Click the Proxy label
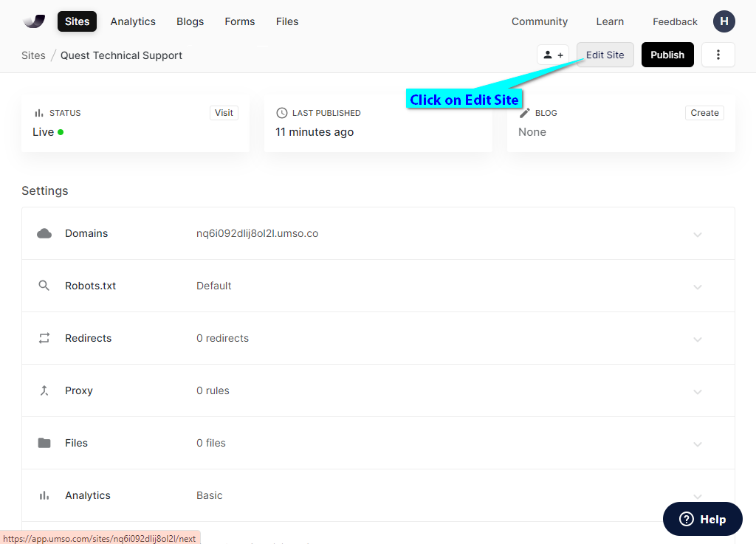 [78, 390]
